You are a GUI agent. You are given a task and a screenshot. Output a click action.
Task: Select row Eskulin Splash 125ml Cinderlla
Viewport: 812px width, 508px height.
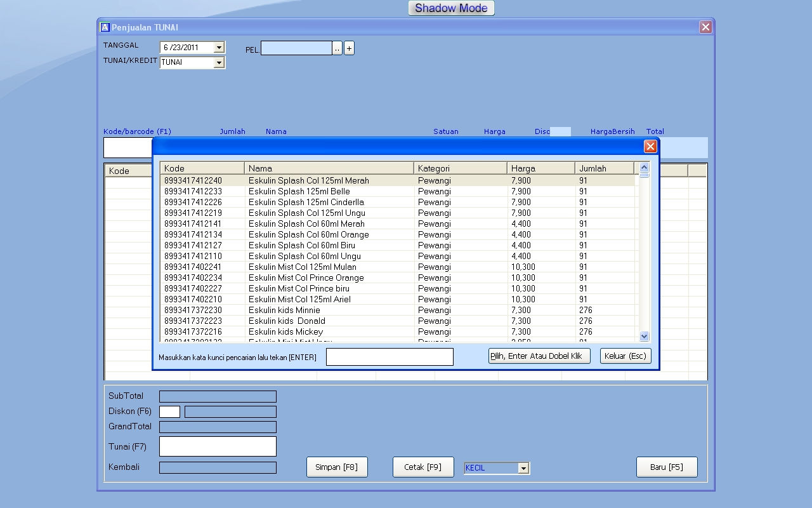tap(398, 202)
